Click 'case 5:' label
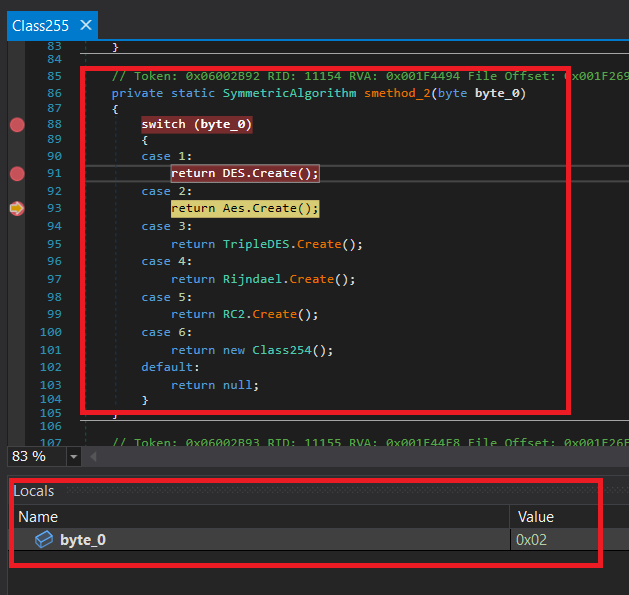This screenshot has width=629, height=595. point(166,298)
